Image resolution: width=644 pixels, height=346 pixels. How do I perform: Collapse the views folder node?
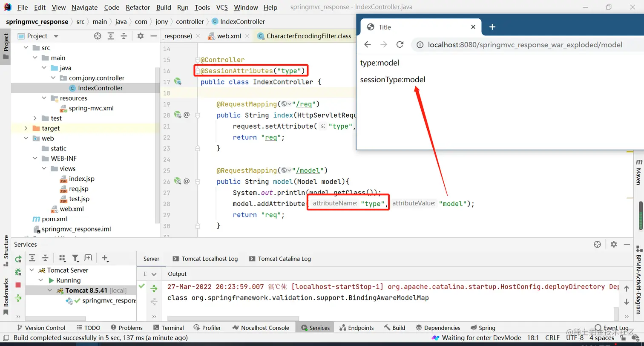coord(44,169)
